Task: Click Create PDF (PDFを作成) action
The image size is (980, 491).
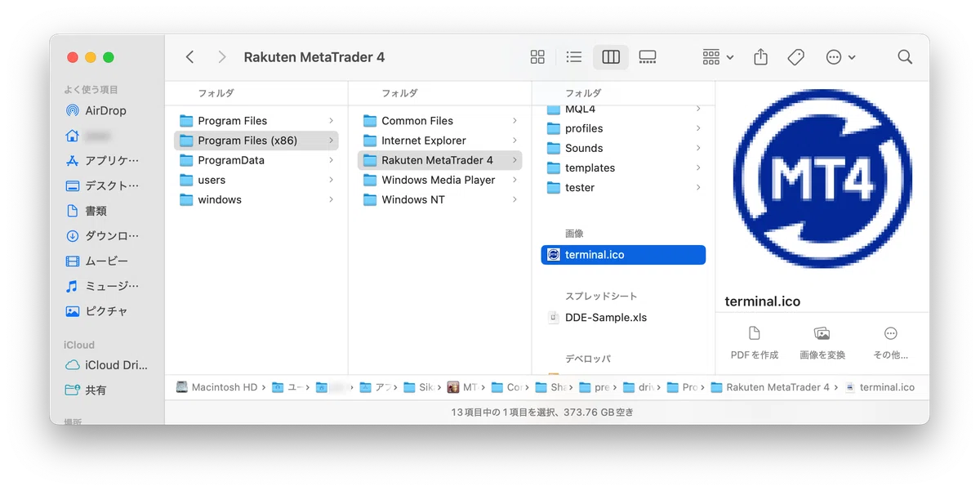Action: [x=754, y=343]
